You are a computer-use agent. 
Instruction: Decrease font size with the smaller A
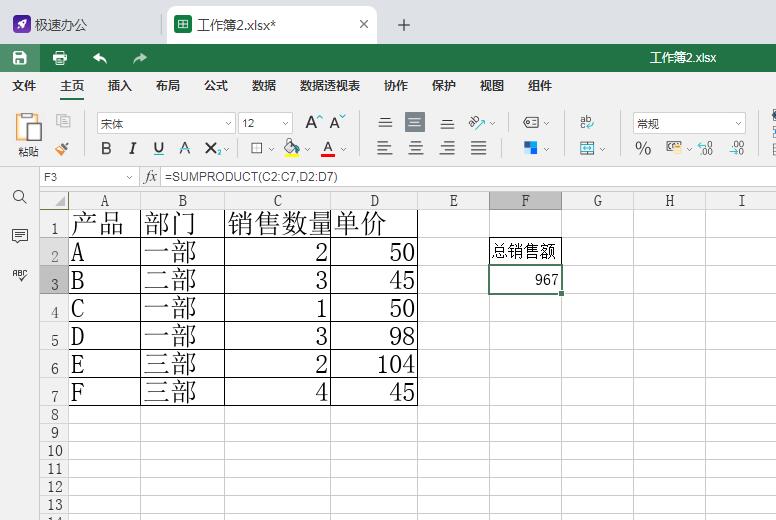click(337, 122)
